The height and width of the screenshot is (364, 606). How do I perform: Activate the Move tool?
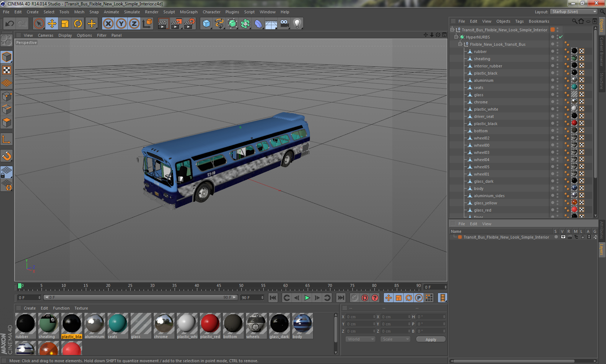click(52, 24)
